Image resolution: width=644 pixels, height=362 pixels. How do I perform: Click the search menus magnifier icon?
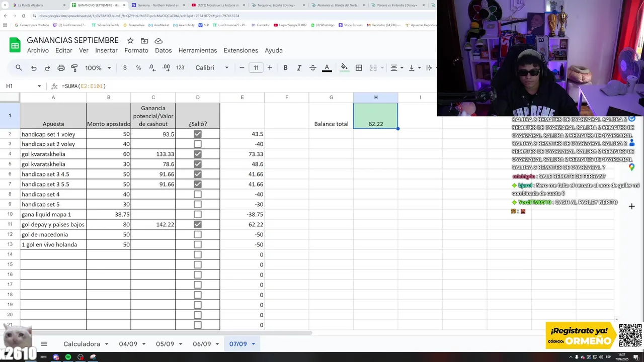click(19, 68)
